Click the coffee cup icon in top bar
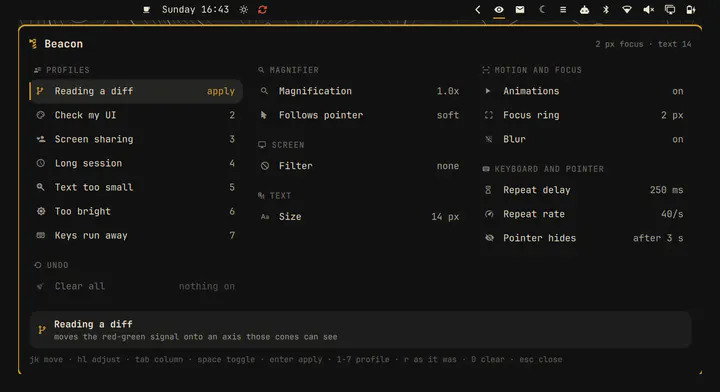The height and width of the screenshot is (392, 720). pyautogui.click(x=146, y=10)
